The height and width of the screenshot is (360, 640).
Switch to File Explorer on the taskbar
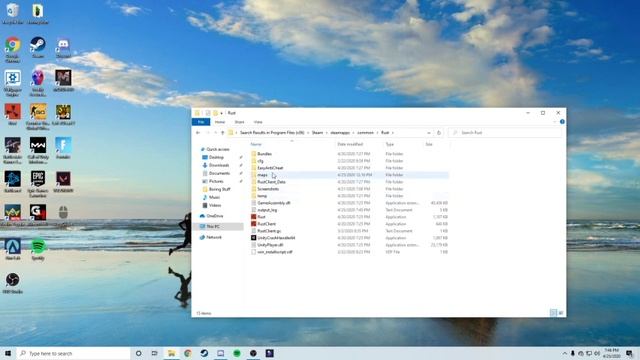point(171,353)
